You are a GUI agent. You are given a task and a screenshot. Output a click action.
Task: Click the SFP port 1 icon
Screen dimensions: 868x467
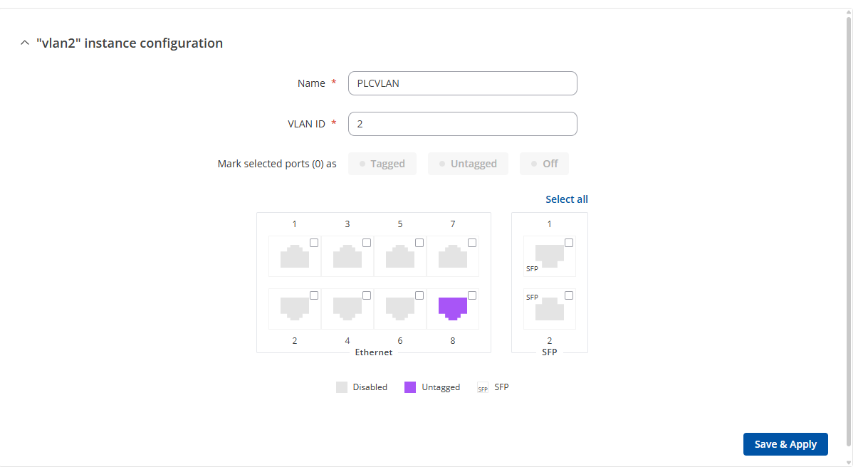pyautogui.click(x=549, y=255)
